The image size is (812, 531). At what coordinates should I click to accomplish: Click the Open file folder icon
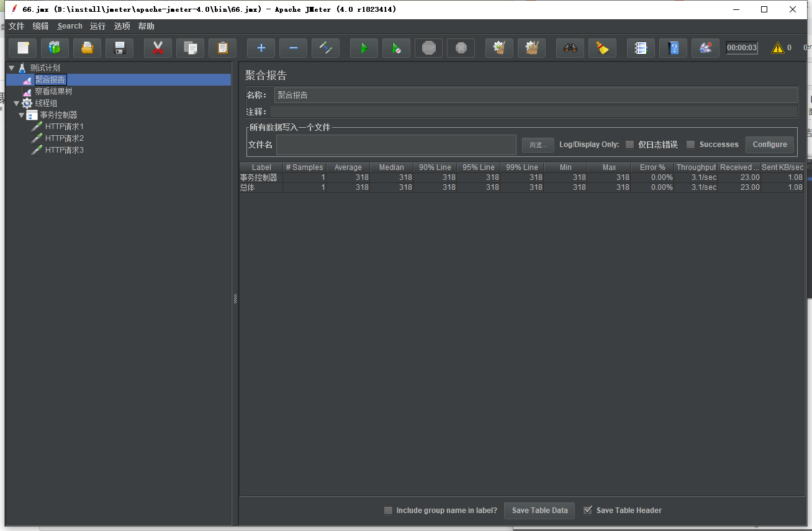88,48
